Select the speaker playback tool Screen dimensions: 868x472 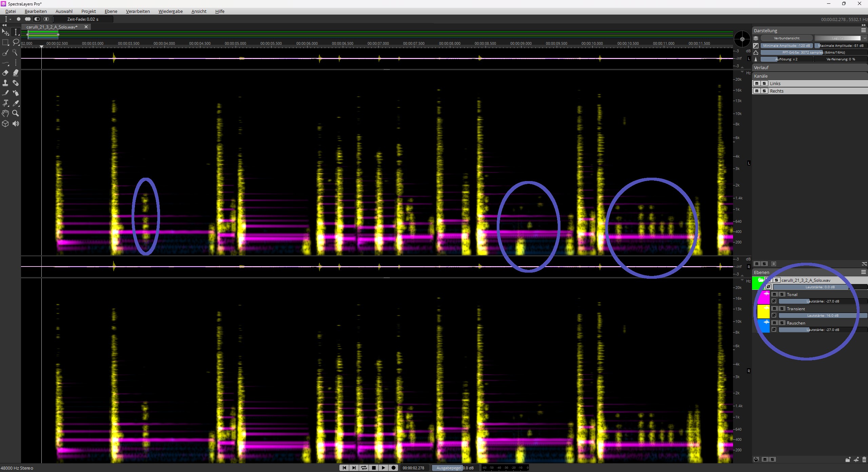(x=16, y=123)
